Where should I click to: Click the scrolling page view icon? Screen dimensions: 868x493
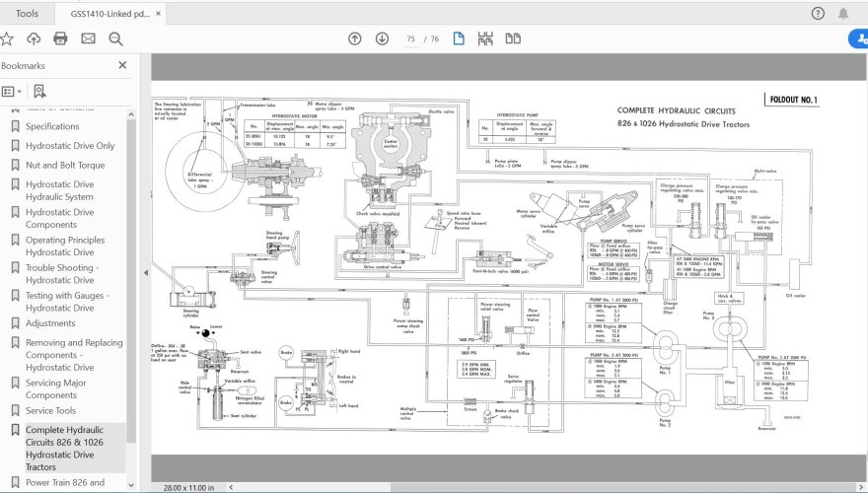485,38
